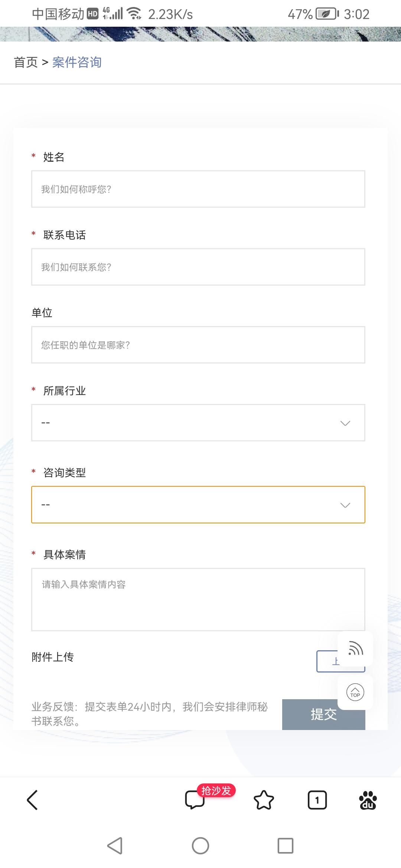Viewport: 401px width, 868px height.
Task: Open the tabs counter icon
Action: pyautogui.click(x=317, y=800)
